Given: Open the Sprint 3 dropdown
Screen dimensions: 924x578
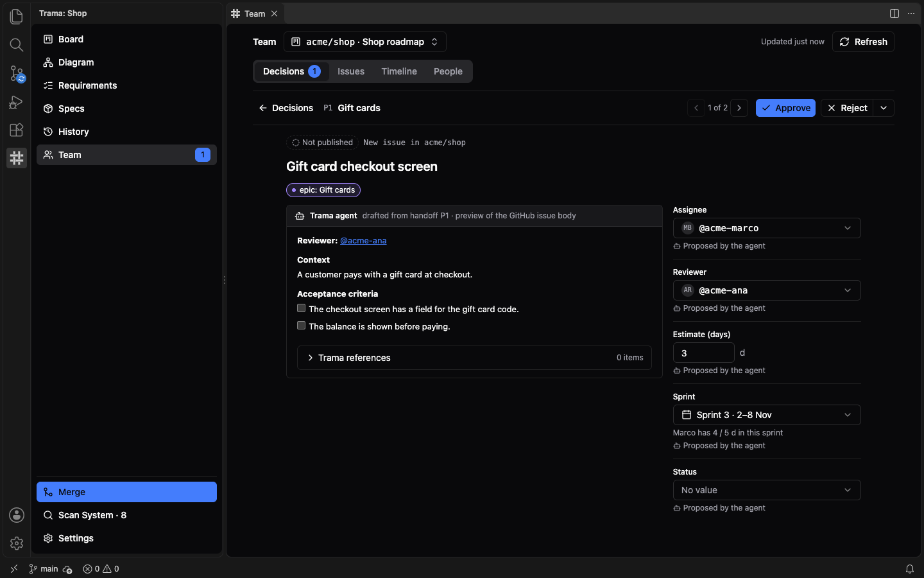Looking at the screenshot, I should [767, 415].
